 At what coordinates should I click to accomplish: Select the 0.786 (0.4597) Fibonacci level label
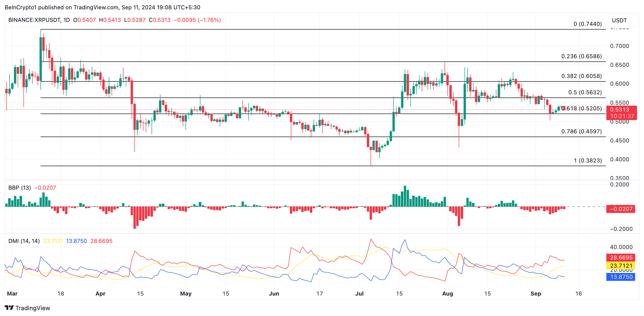click(581, 131)
